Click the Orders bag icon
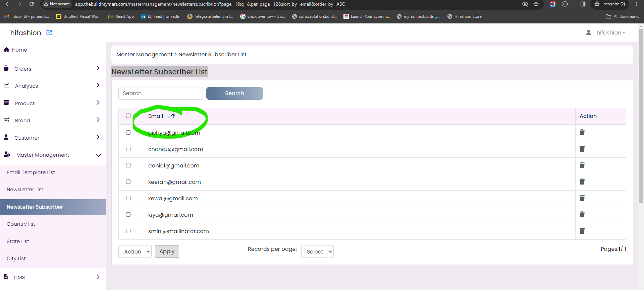 click(6, 68)
